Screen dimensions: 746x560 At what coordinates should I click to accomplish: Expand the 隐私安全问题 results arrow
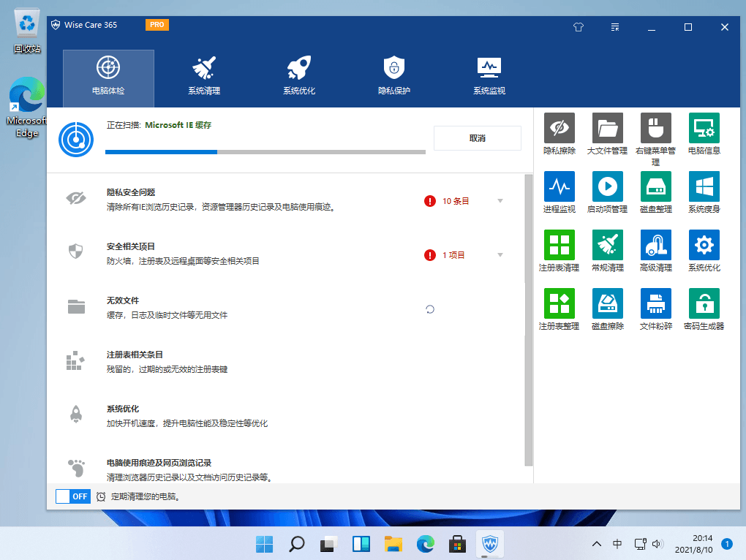click(x=500, y=201)
